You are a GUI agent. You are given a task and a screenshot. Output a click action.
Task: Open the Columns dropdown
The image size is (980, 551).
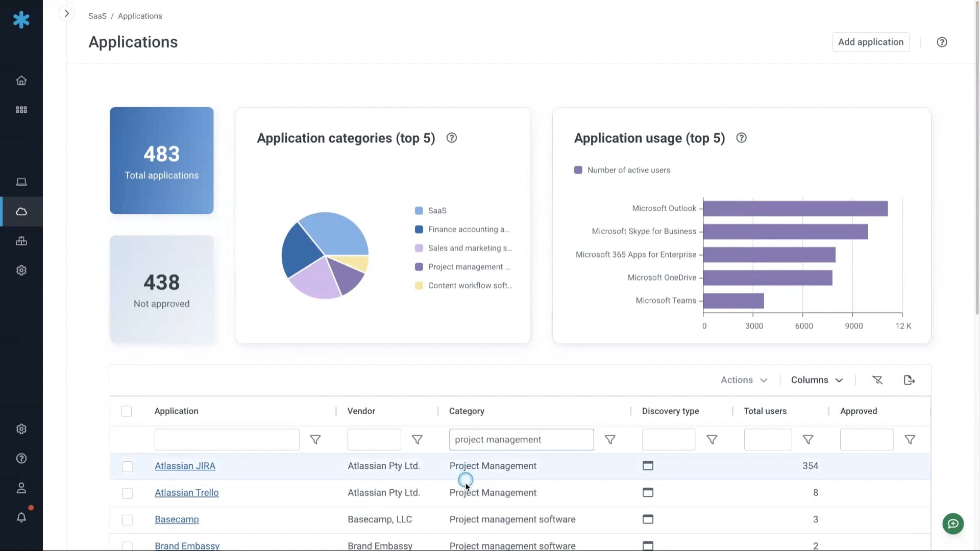pos(816,380)
